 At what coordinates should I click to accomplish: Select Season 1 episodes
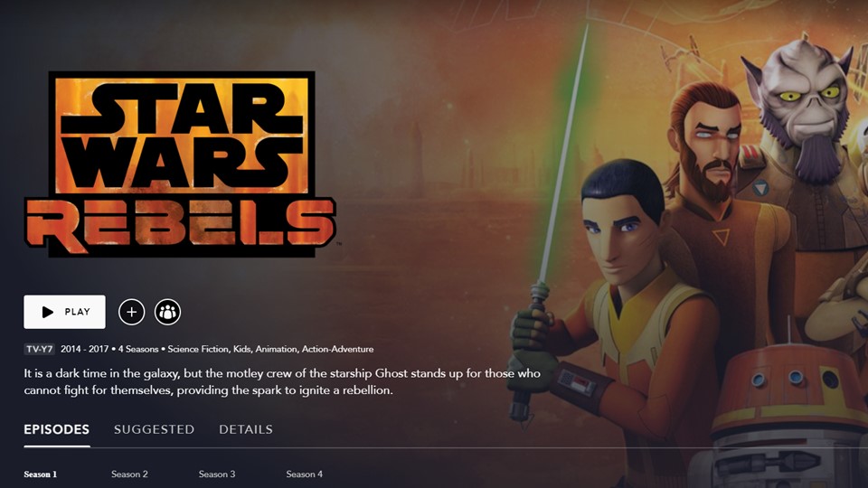click(x=41, y=474)
